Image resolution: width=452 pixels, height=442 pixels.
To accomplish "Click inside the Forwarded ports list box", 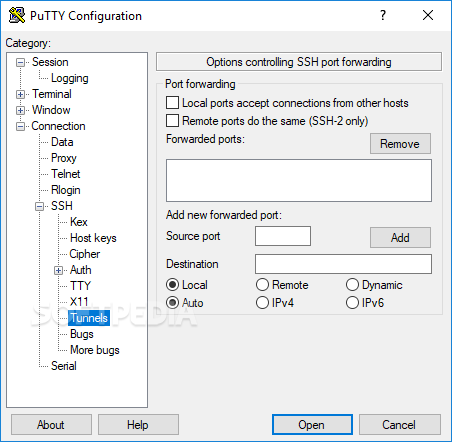I will pyautogui.click(x=299, y=180).
